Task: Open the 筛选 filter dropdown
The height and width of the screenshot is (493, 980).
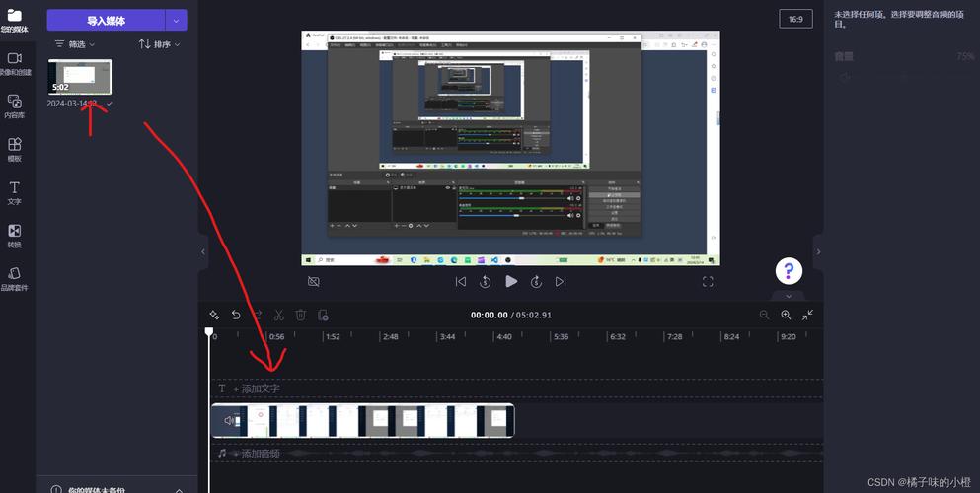Action: [x=75, y=44]
